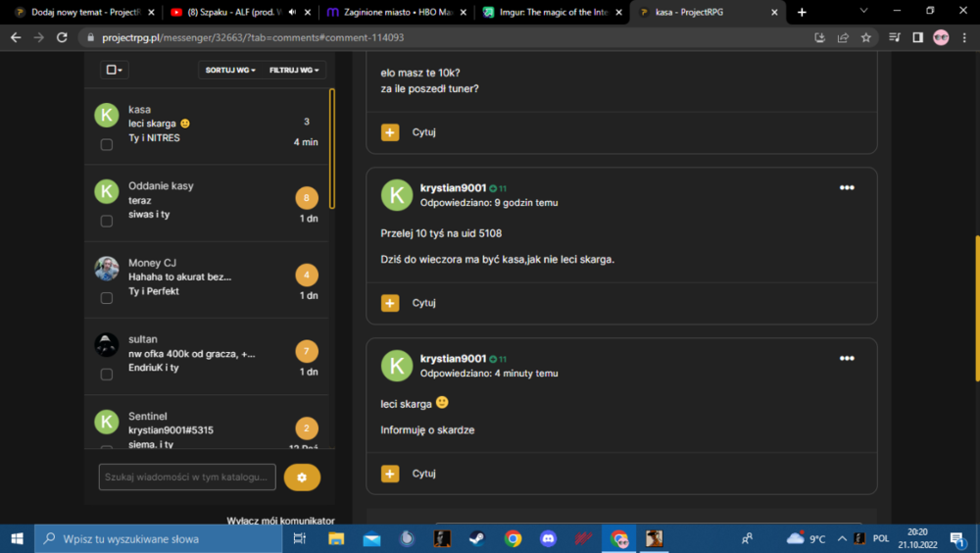
Task: Open the Chrome side panel icon
Action: click(x=917, y=37)
